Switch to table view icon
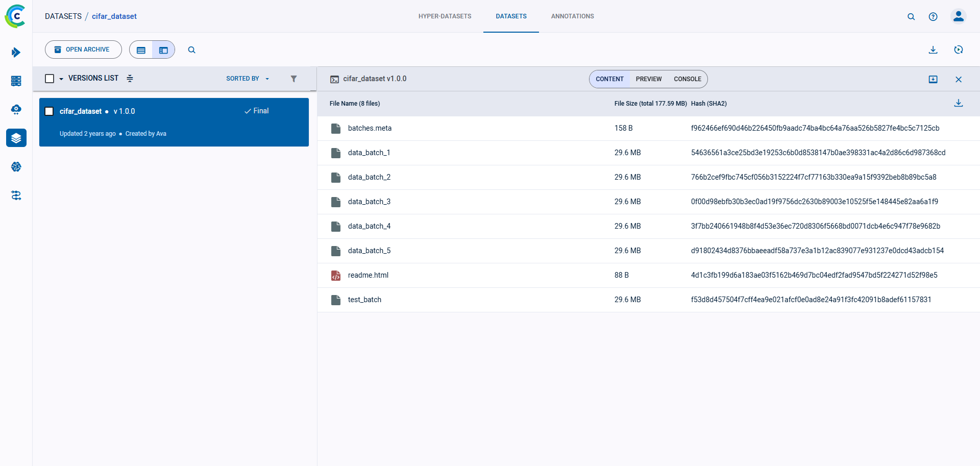Screen dimensions: 980x466 141,50
